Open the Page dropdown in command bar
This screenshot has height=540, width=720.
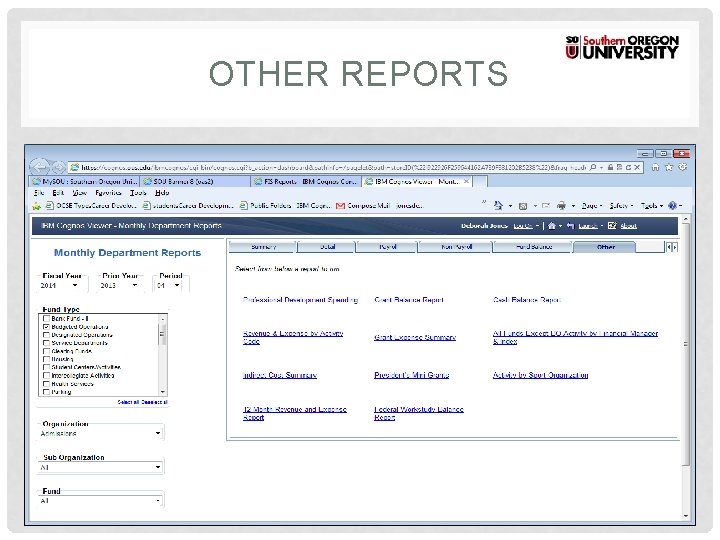(x=592, y=206)
